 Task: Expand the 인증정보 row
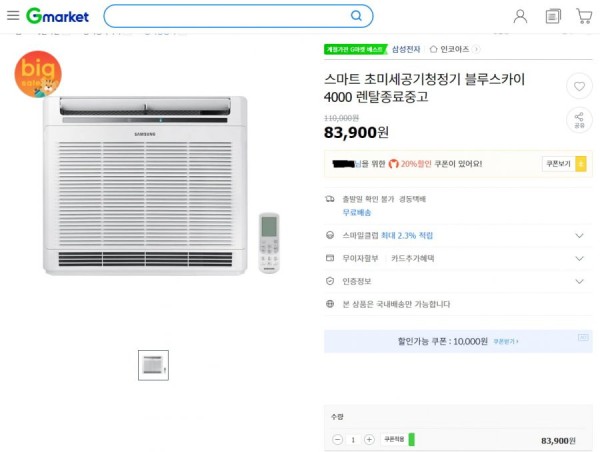tap(458, 281)
